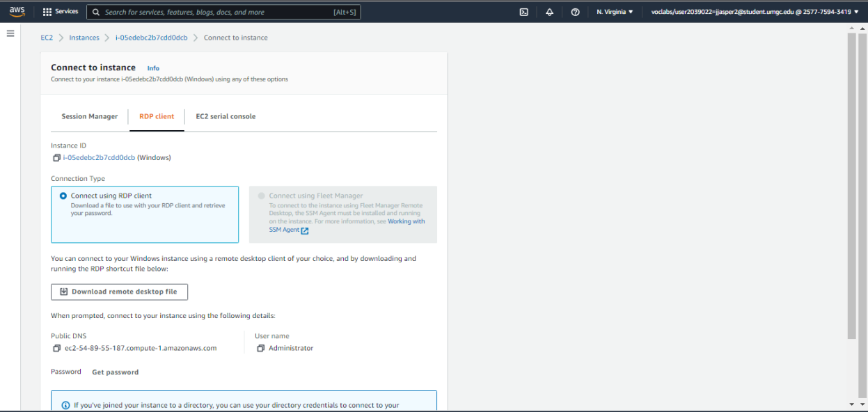Open the Services grid menu

pos(61,12)
